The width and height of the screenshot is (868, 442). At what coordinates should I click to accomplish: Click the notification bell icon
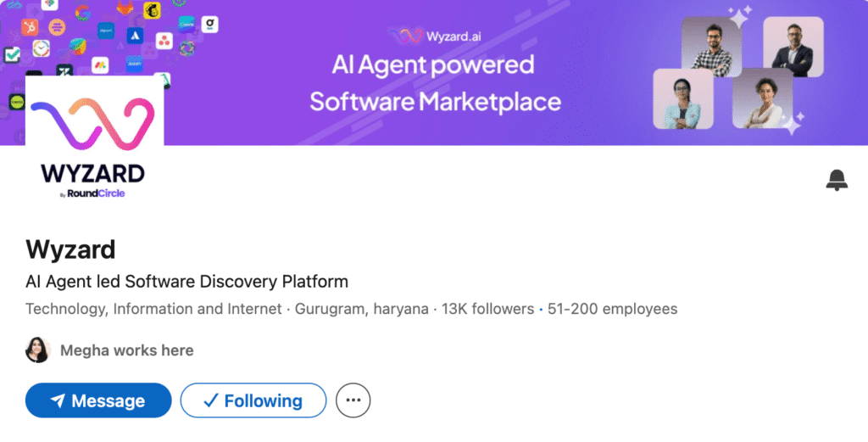(837, 180)
